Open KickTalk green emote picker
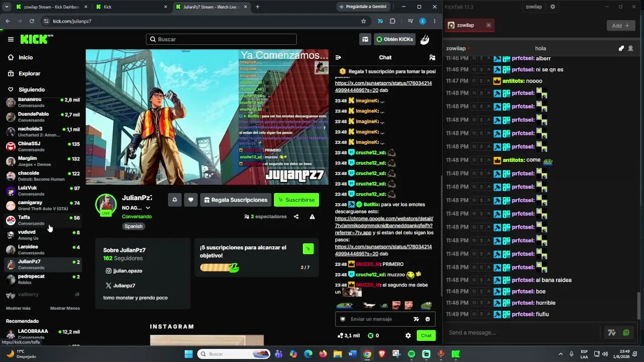 pos(626,332)
